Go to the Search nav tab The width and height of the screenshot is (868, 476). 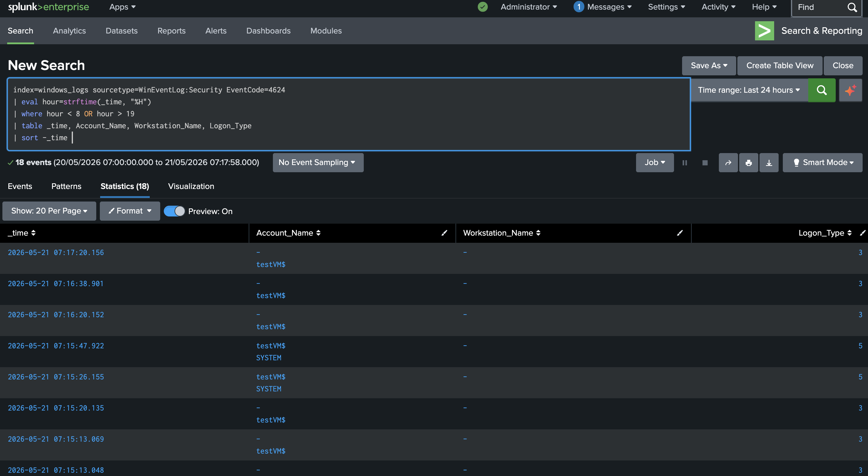(20, 31)
